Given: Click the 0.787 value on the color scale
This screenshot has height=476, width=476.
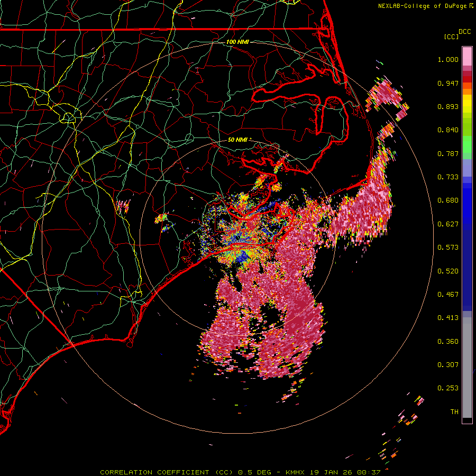Looking at the screenshot, I should pos(448,153).
